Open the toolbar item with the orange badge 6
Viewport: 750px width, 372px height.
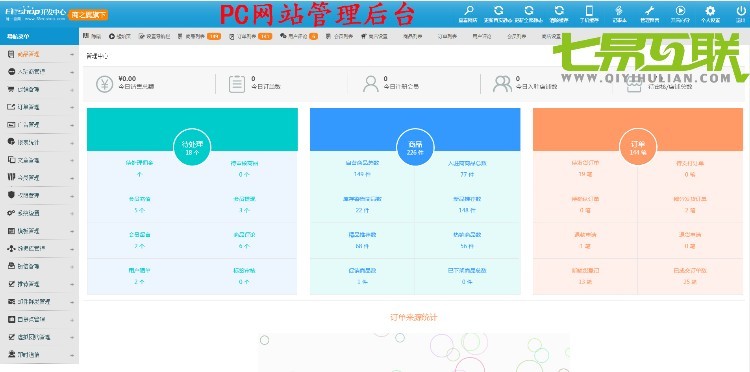tap(298, 36)
